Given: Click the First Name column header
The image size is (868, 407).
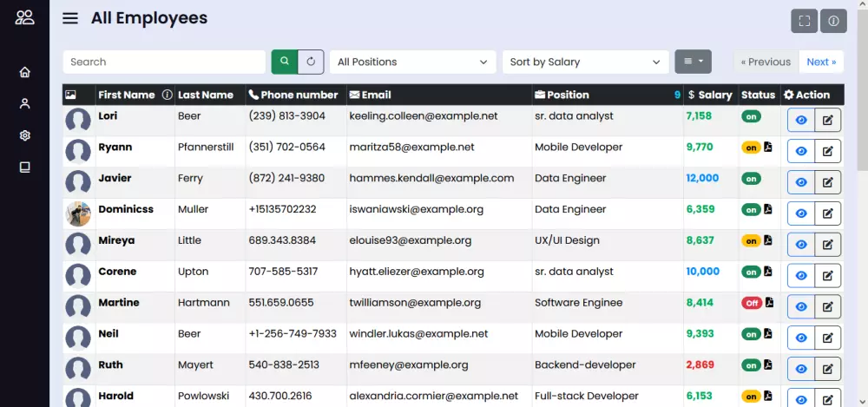Looking at the screenshot, I should pyautogui.click(x=126, y=95).
